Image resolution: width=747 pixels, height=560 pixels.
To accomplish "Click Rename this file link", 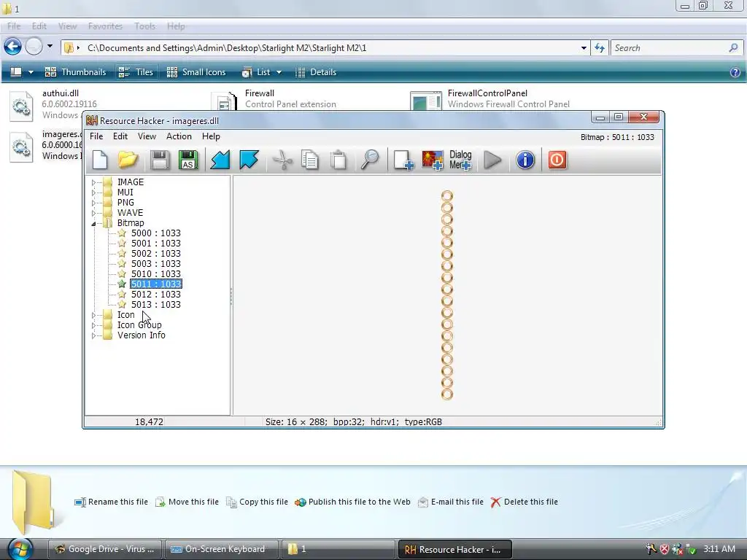I will pos(112,502).
